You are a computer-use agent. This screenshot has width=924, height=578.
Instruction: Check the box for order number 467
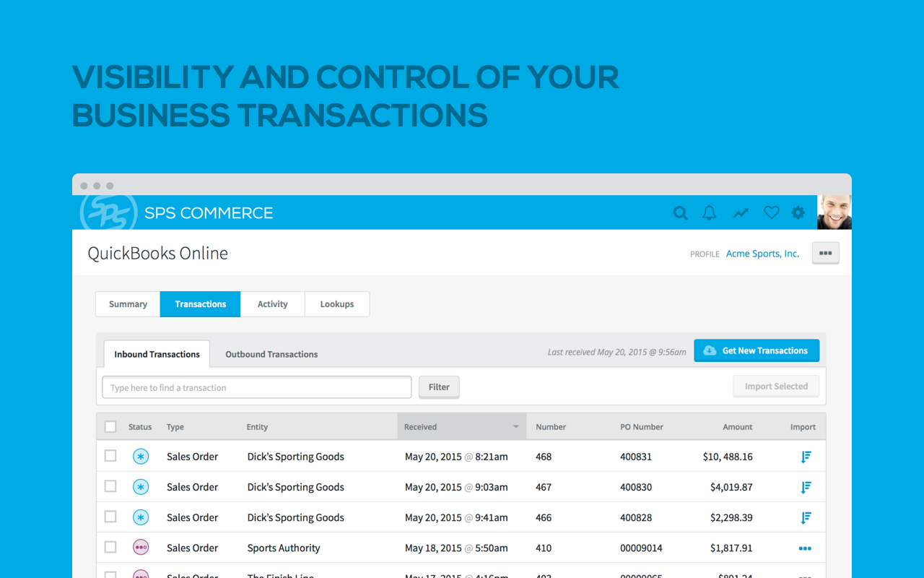point(110,486)
